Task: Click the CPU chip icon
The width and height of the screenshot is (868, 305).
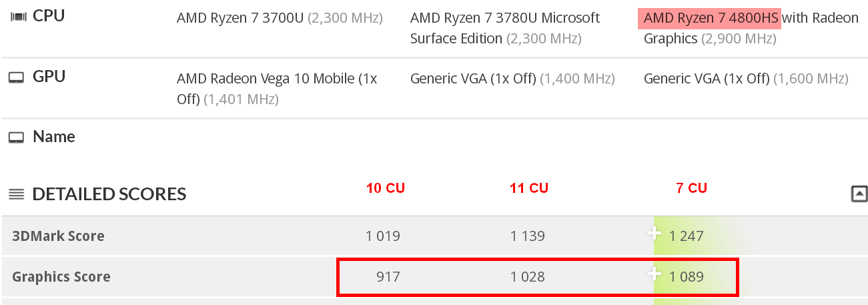Action: (18, 17)
